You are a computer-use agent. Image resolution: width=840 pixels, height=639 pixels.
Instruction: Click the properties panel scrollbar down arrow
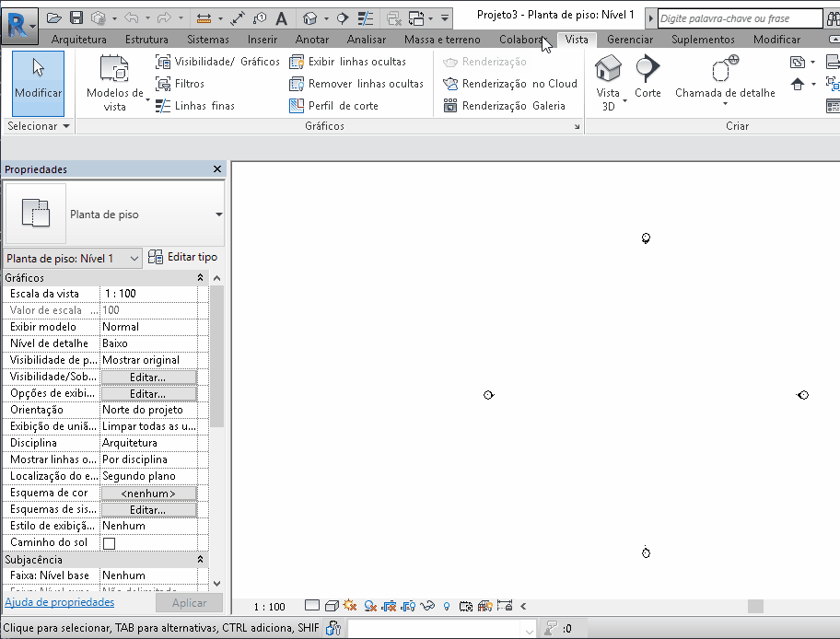pos(216,584)
